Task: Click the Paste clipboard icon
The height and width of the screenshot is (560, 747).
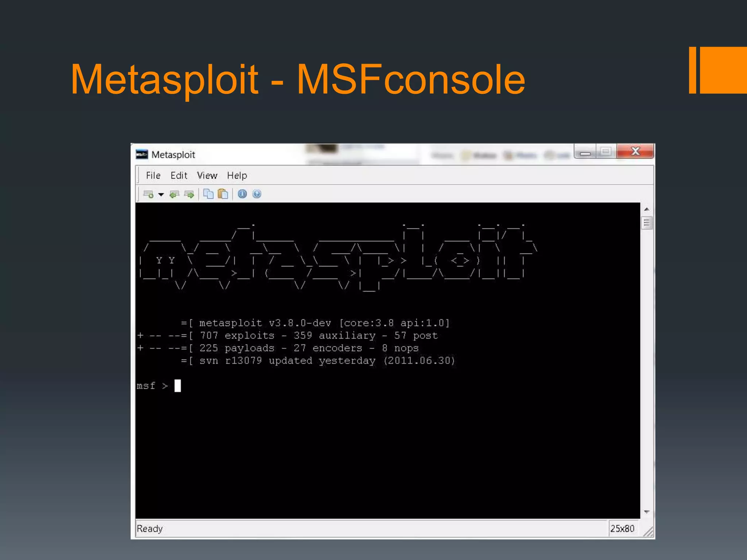Action: coord(223,194)
